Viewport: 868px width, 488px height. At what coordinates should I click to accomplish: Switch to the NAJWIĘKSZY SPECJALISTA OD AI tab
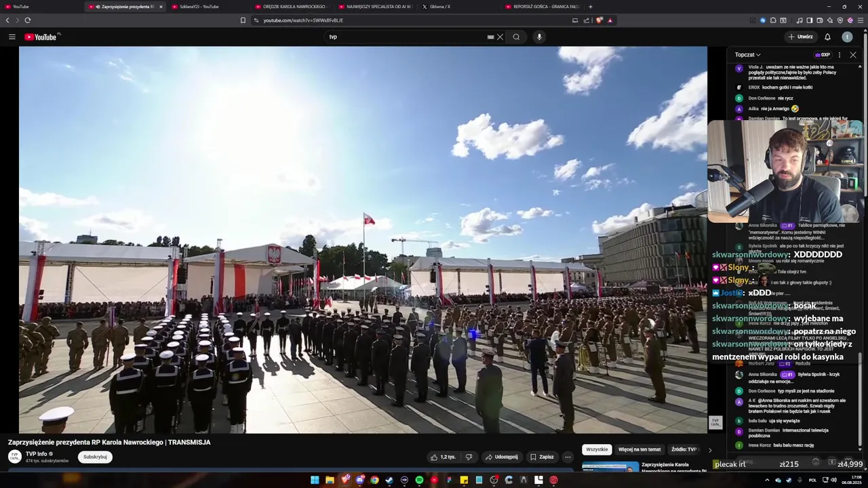point(375,7)
